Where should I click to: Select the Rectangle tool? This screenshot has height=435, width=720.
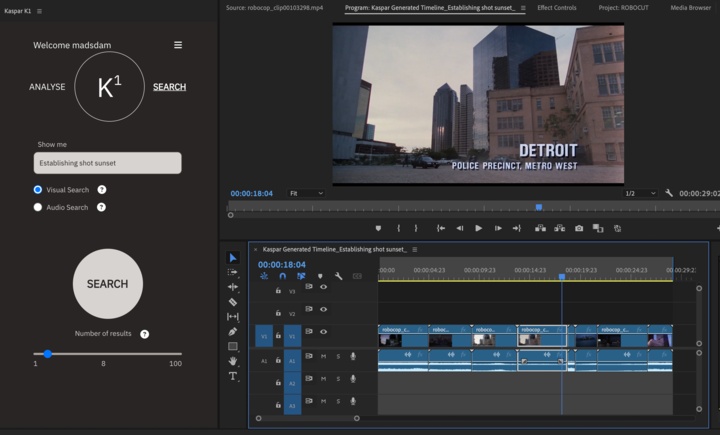coord(233,346)
